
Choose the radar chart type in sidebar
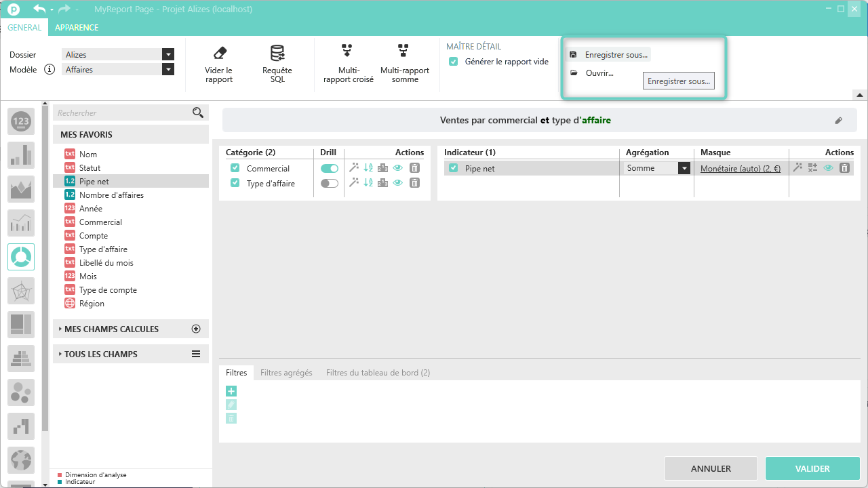21,291
